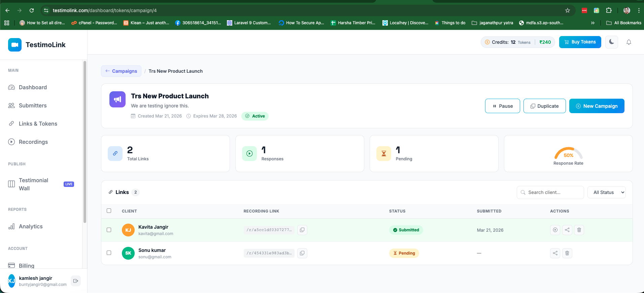Viewport: 644px width, 293px height.
Task: Open the browser extensions puzzle icon
Action: click(609, 10)
